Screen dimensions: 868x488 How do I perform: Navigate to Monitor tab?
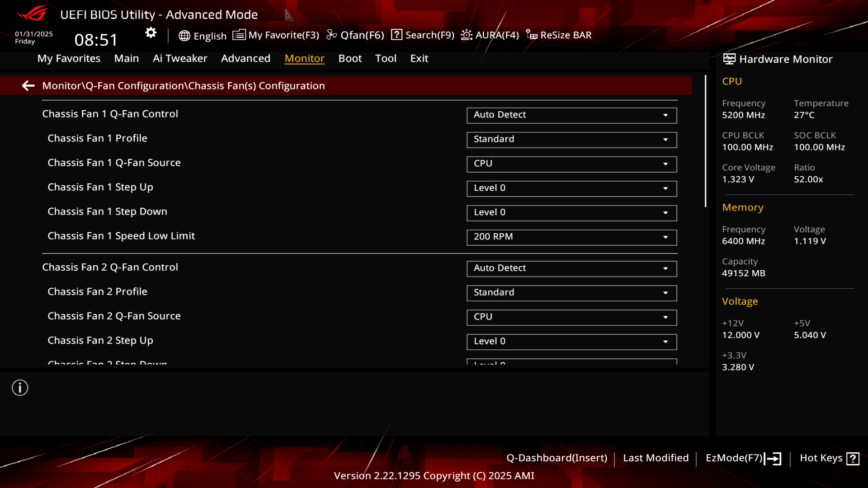point(304,58)
